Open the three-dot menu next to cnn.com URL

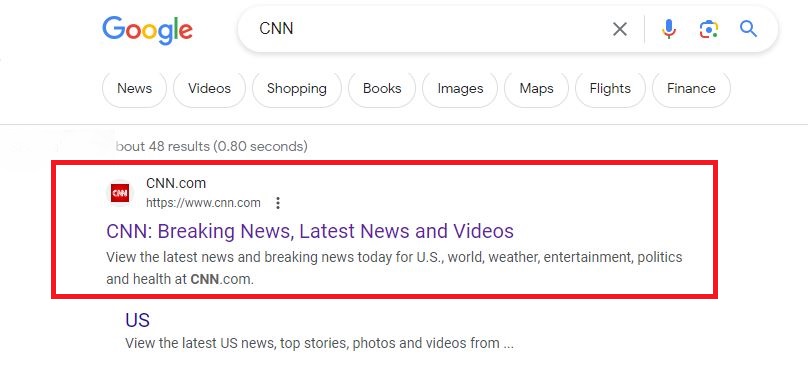click(278, 203)
